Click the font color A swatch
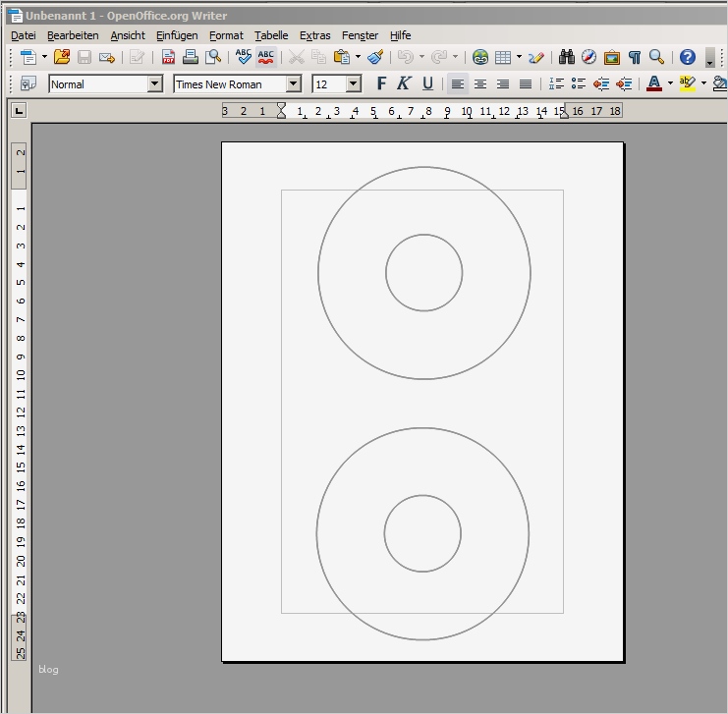The width and height of the screenshot is (728, 714). click(x=654, y=84)
